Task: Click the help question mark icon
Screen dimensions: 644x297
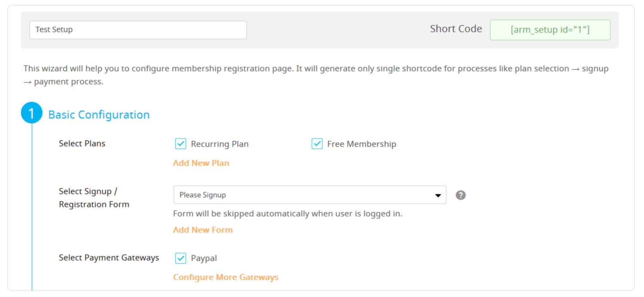Action: [461, 195]
